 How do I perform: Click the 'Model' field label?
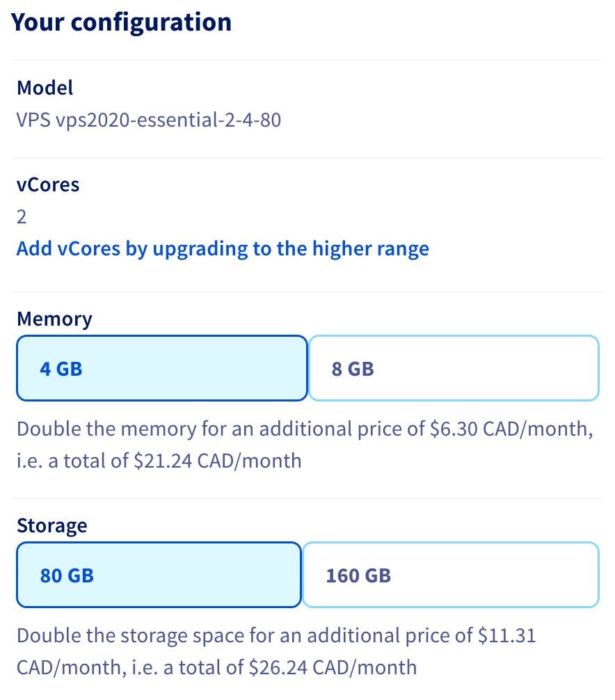45,88
